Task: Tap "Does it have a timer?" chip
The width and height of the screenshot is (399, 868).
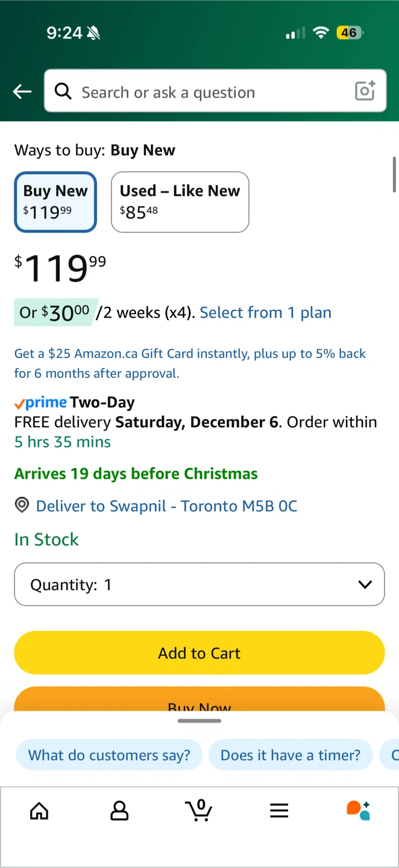Action: point(291,755)
